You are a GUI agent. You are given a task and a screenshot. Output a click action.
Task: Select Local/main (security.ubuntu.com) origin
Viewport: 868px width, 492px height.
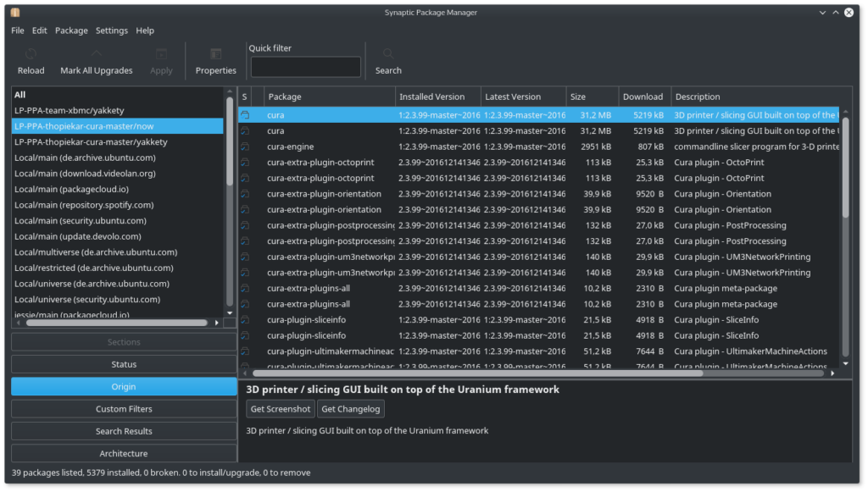[117, 221]
